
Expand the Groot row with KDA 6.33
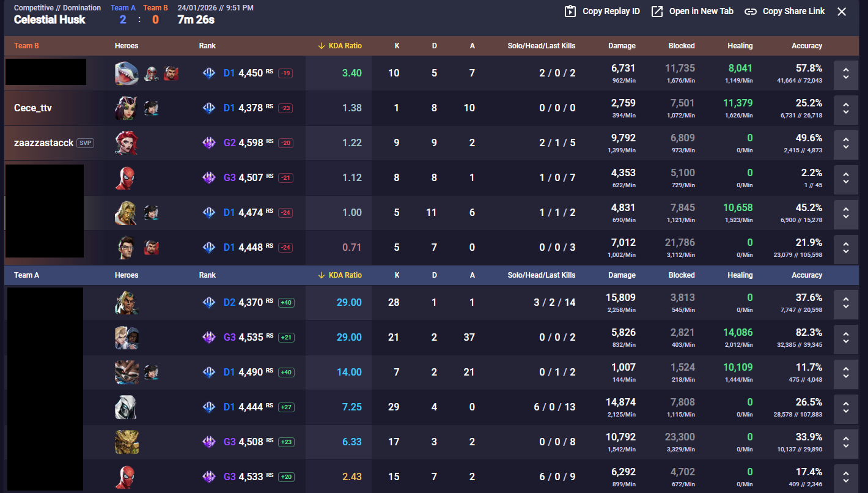coord(846,442)
